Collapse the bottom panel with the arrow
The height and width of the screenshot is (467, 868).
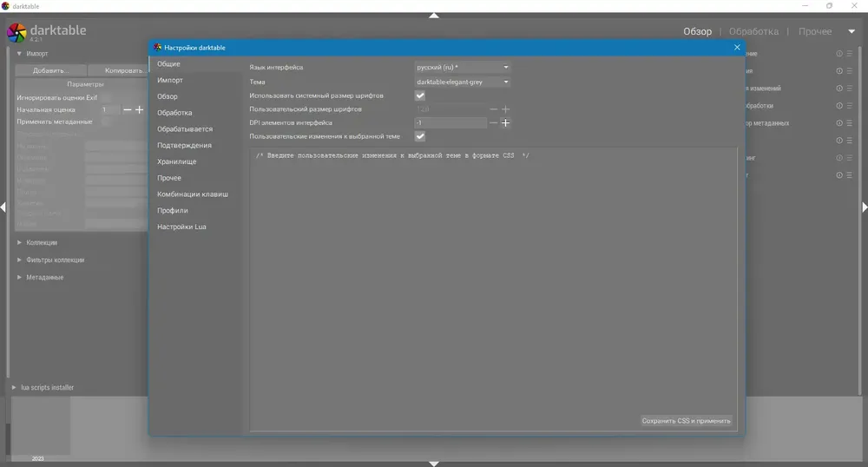434,464
